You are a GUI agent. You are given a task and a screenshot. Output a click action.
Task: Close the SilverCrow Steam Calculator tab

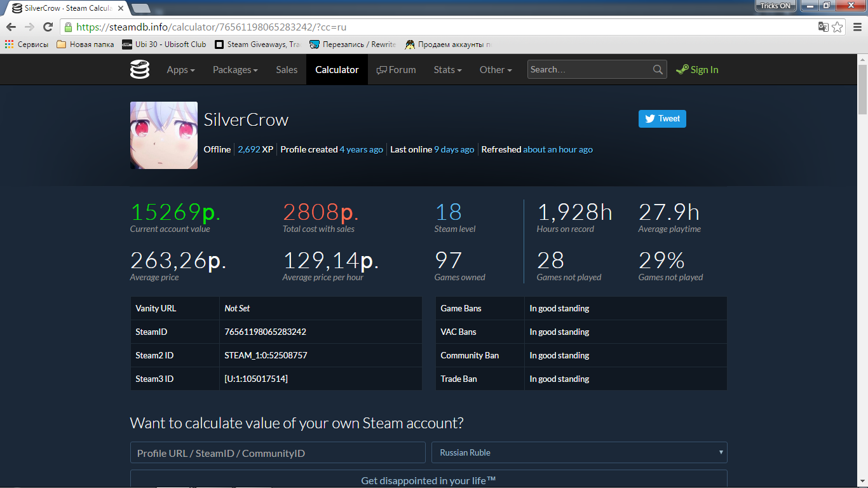(121, 8)
